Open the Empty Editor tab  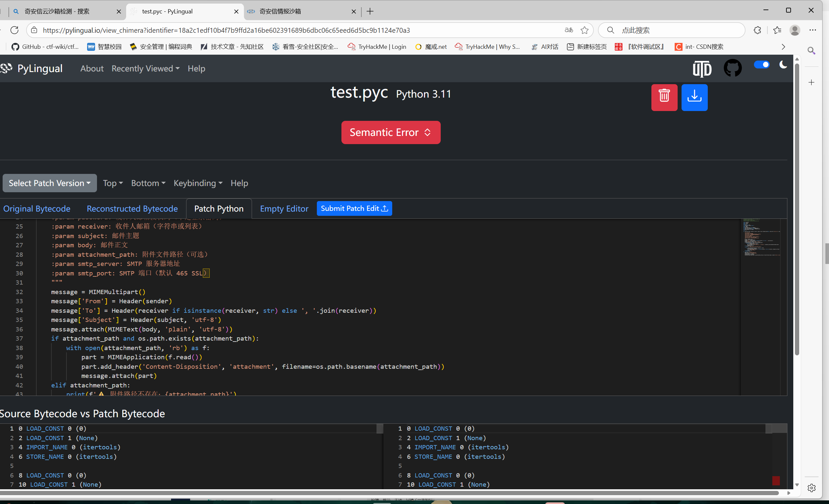click(284, 209)
